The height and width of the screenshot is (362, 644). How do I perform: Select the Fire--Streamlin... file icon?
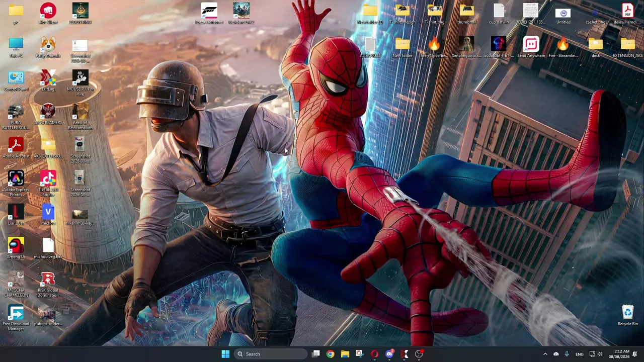563,47
